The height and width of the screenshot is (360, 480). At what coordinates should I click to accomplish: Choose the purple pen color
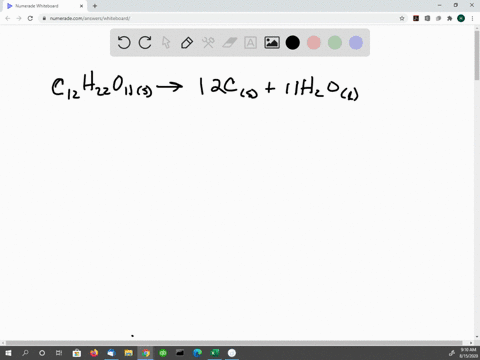[x=356, y=43]
